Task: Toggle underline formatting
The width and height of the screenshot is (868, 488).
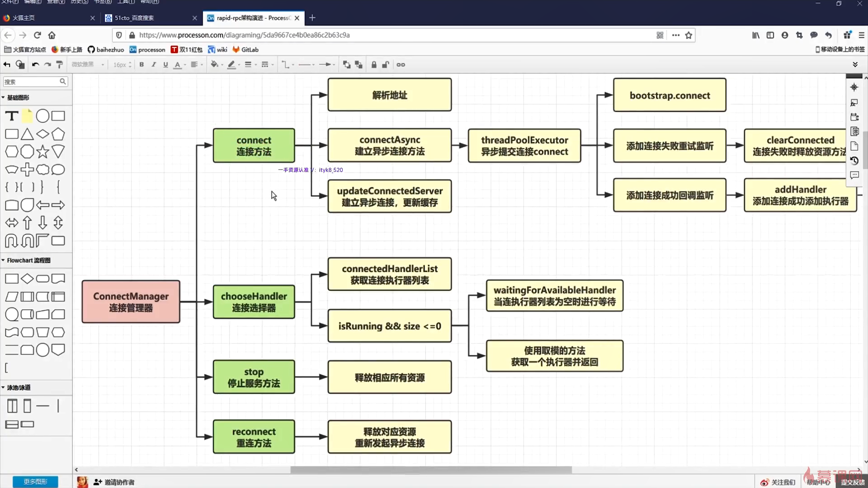Action: pos(165,65)
